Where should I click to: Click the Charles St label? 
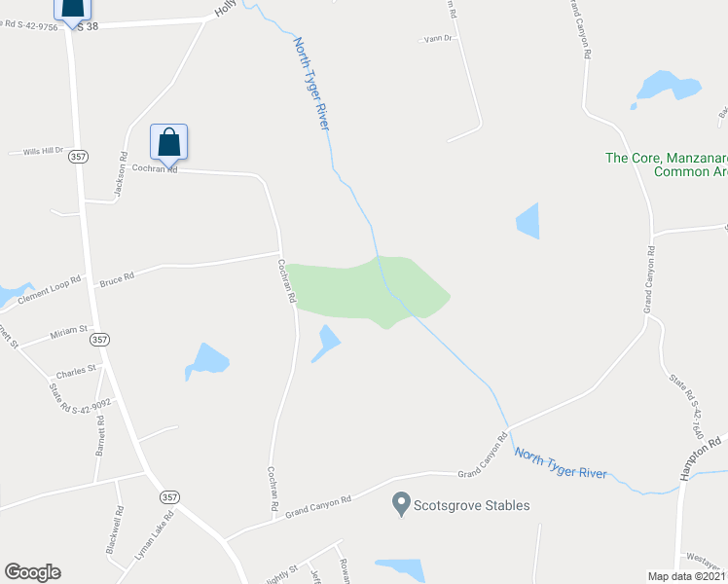pos(76,372)
